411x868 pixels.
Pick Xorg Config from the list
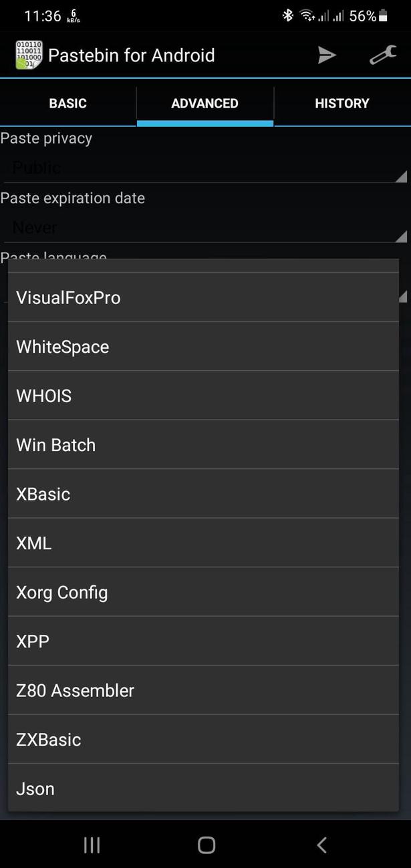(203, 592)
